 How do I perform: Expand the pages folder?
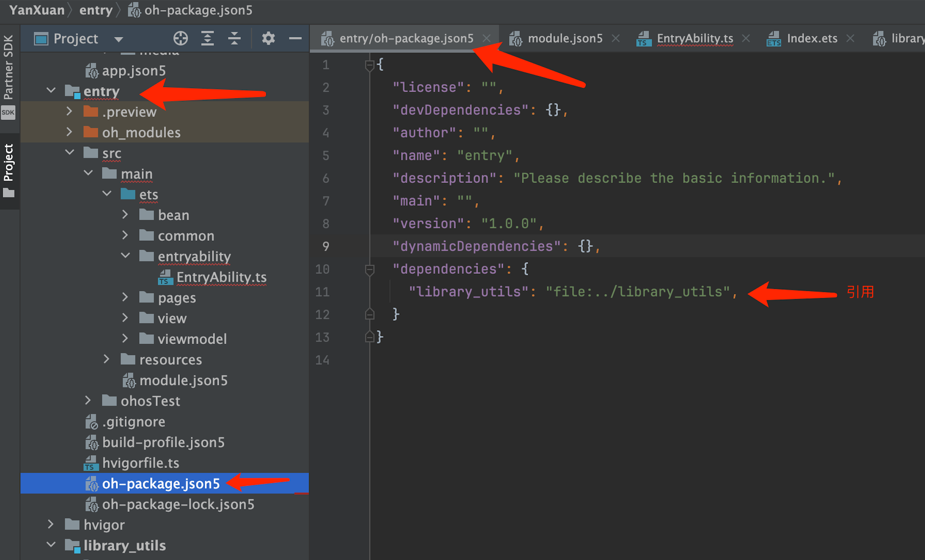click(x=125, y=297)
